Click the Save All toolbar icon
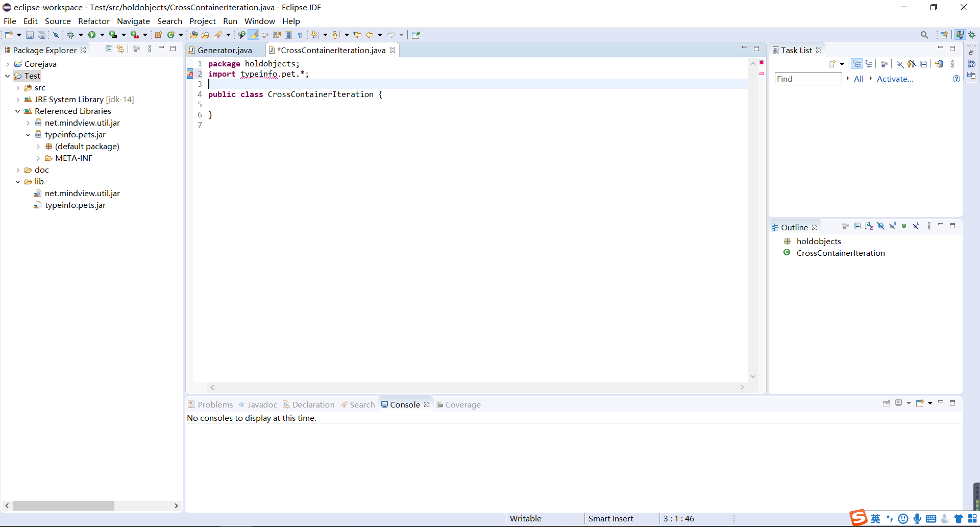 42,35
